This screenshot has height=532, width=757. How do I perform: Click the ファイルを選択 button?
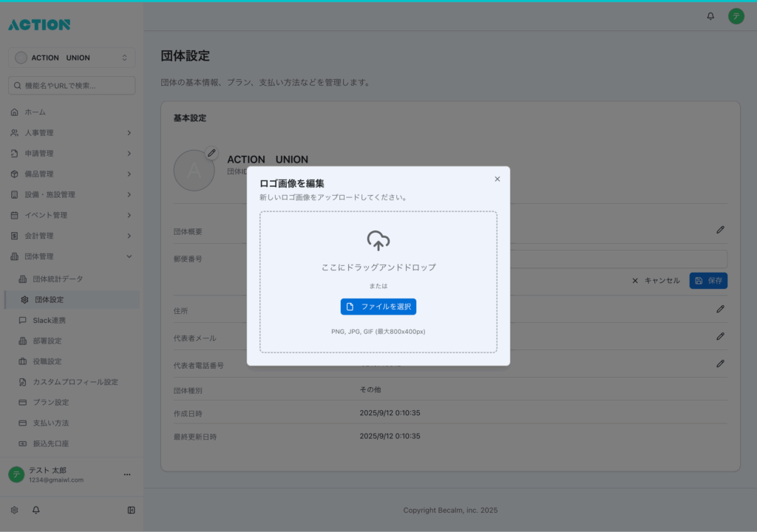pyautogui.click(x=378, y=307)
